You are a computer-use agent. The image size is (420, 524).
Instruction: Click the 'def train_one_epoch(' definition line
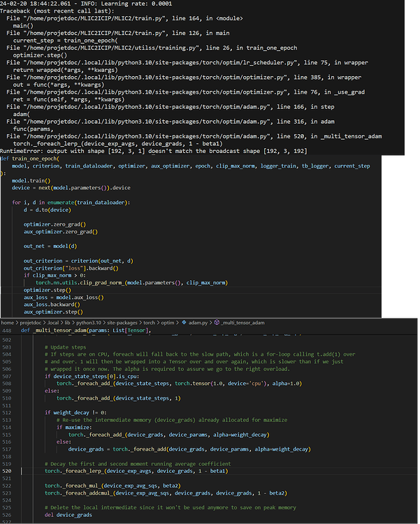click(30, 159)
